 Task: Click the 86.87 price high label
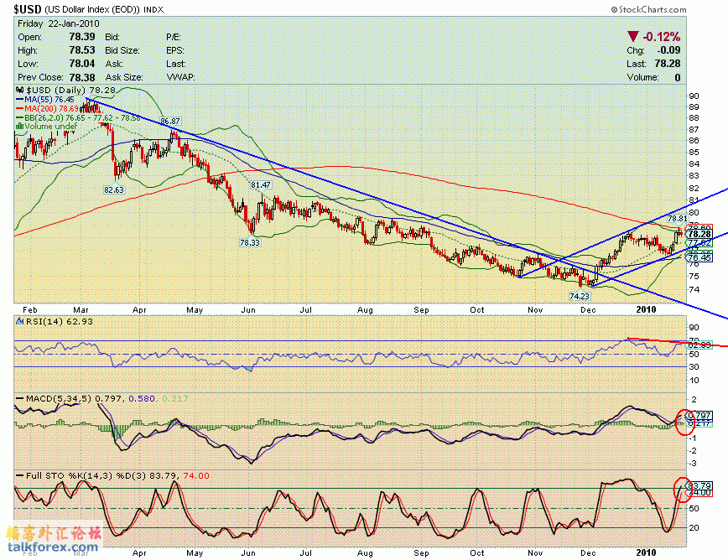pyautogui.click(x=170, y=121)
